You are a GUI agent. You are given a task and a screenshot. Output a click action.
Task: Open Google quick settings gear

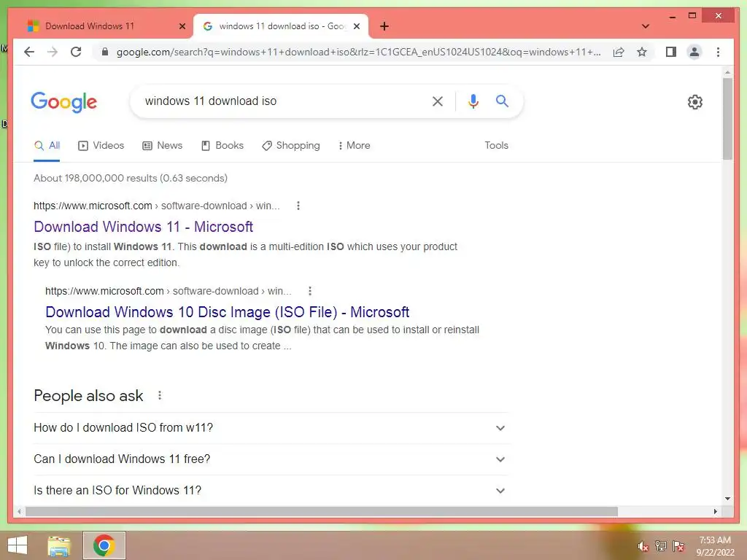(x=694, y=102)
